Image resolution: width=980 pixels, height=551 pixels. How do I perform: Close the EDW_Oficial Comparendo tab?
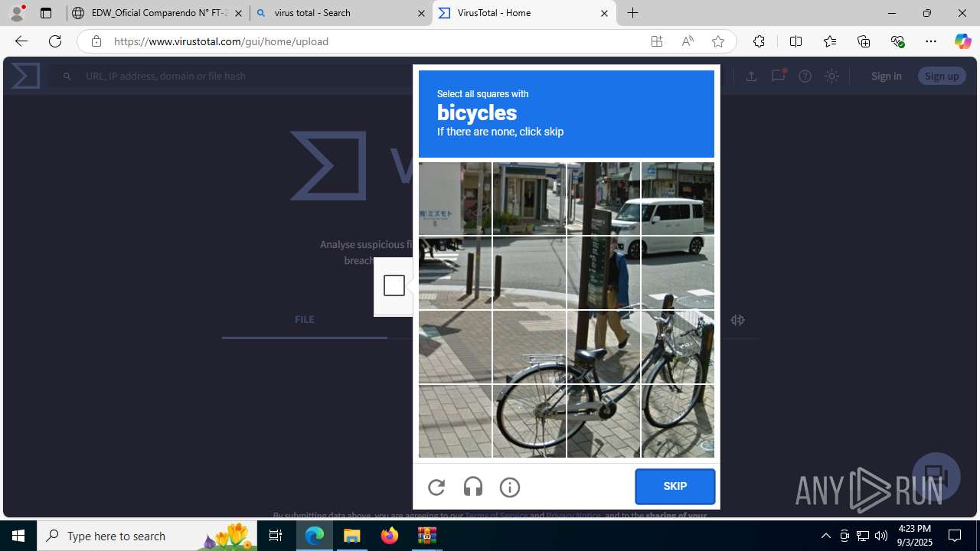coord(238,13)
